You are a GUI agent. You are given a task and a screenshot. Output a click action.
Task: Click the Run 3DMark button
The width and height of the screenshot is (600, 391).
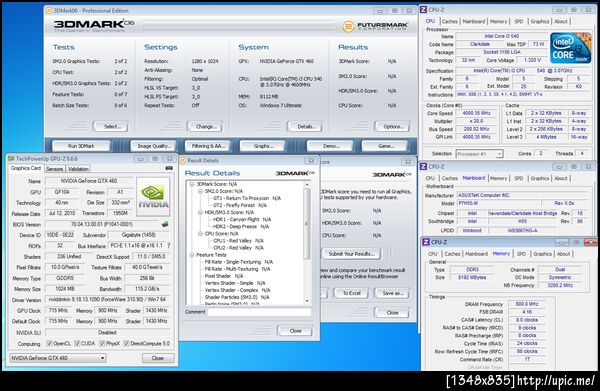pos(81,146)
